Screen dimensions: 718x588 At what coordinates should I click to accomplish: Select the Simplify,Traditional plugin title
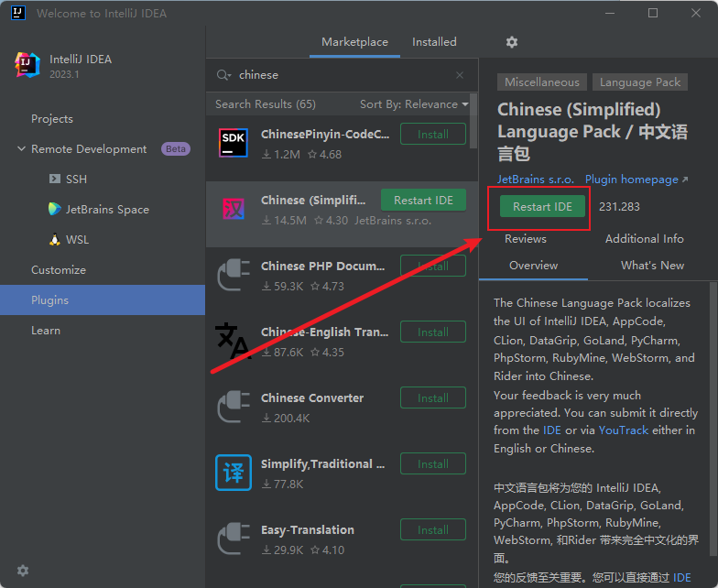coord(322,463)
